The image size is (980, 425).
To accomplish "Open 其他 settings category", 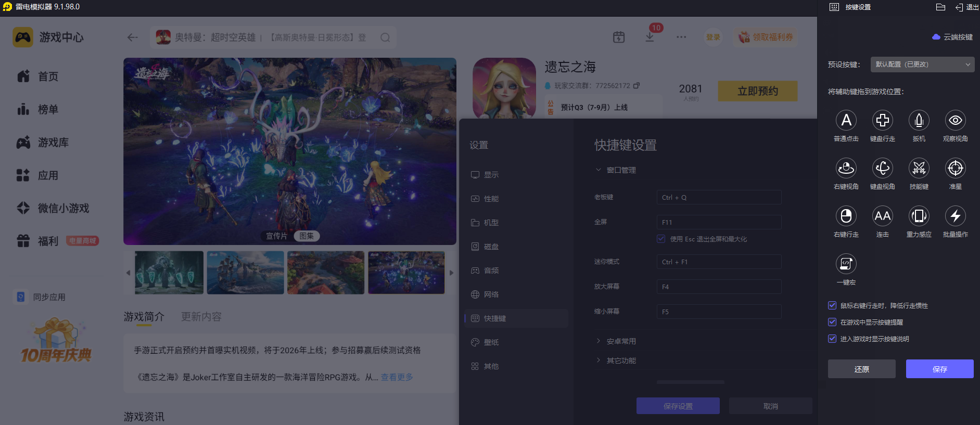I will [x=516, y=366].
